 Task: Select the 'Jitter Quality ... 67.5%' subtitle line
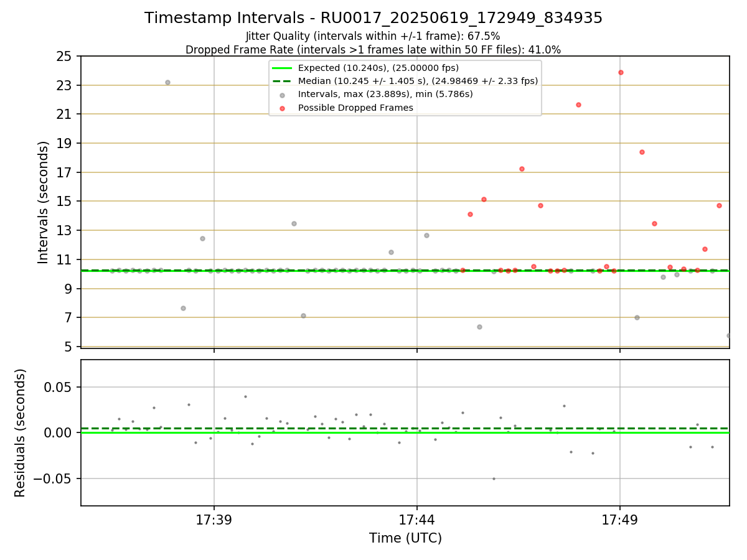pyautogui.click(x=373, y=36)
